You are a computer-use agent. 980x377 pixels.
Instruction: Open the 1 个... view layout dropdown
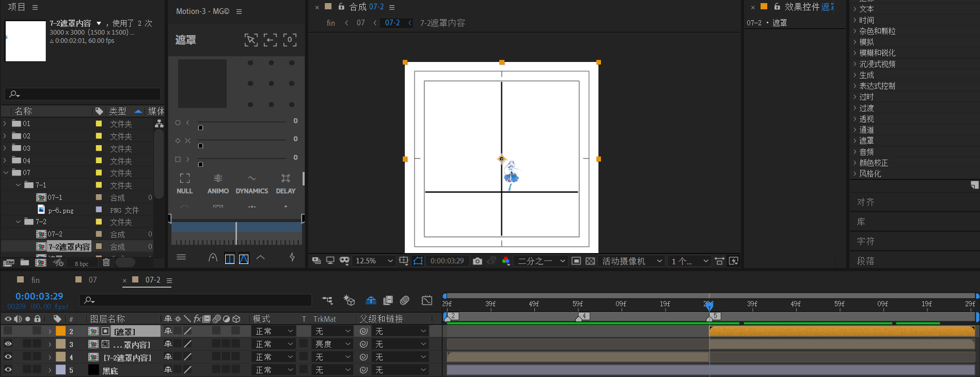coord(689,261)
